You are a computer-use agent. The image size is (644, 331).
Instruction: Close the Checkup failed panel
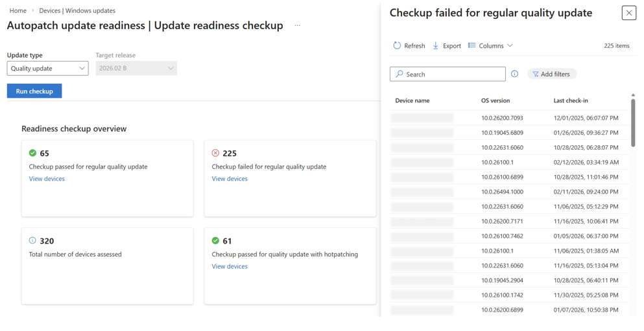(628, 13)
